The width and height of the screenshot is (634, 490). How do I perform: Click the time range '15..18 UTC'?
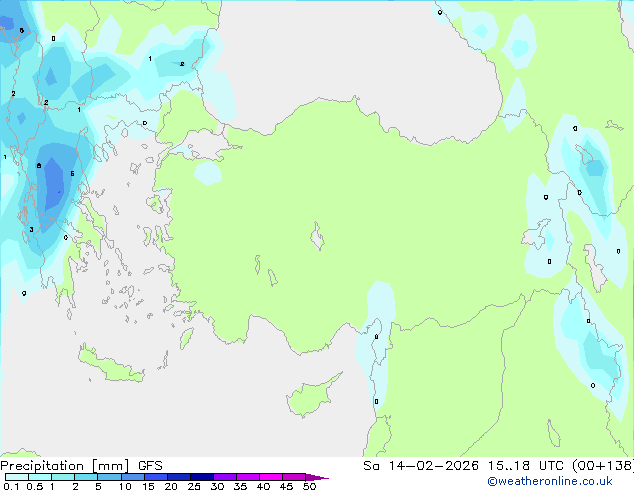coord(525,466)
